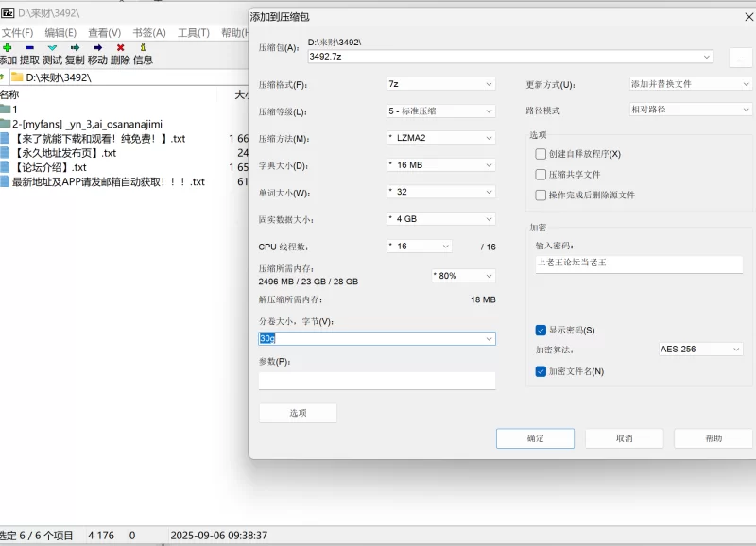The height and width of the screenshot is (546, 756).
Task: Open CPU 线程数 16 dropdown
Action: 445,247
